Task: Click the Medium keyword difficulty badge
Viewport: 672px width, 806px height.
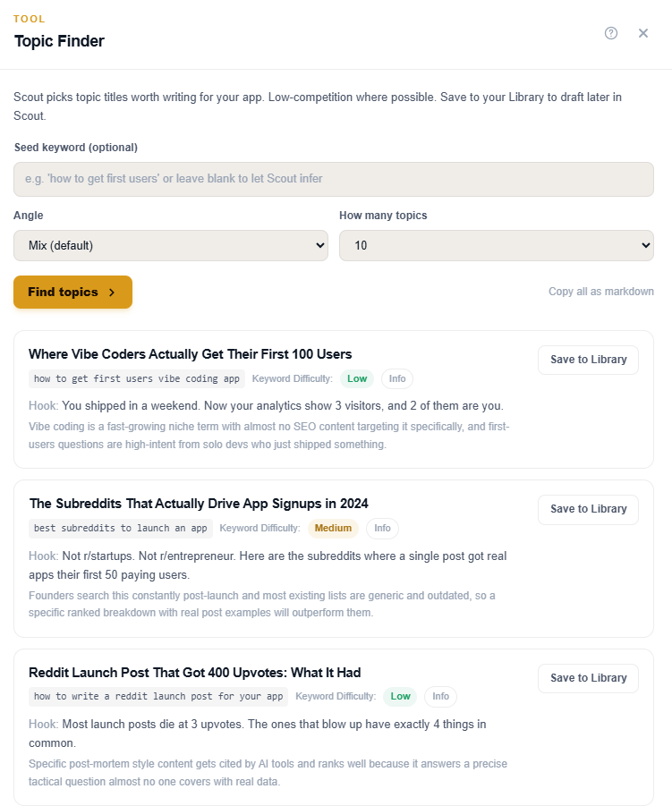Action: click(333, 528)
